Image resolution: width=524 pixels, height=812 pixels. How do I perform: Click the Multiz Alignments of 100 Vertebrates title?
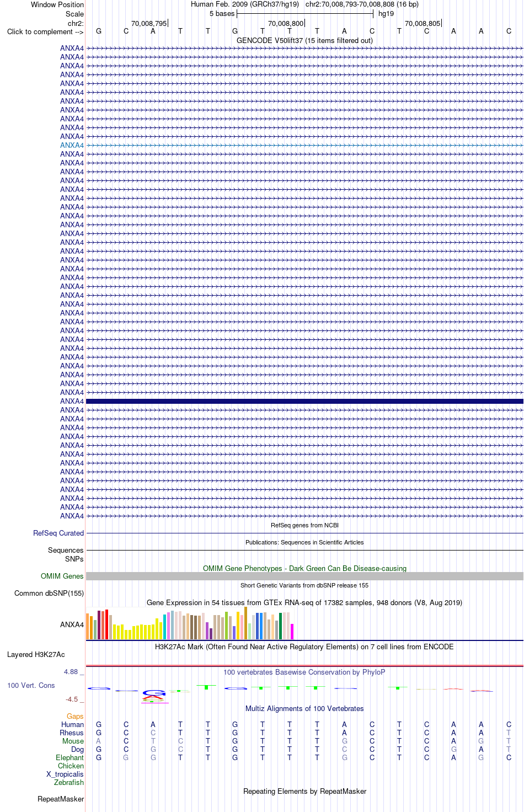click(304, 708)
